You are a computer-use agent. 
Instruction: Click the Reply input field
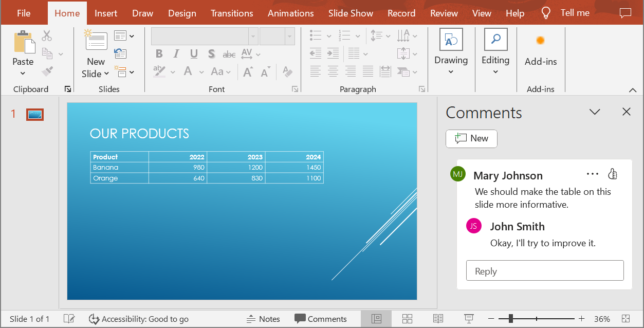click(x=544, y=270)
